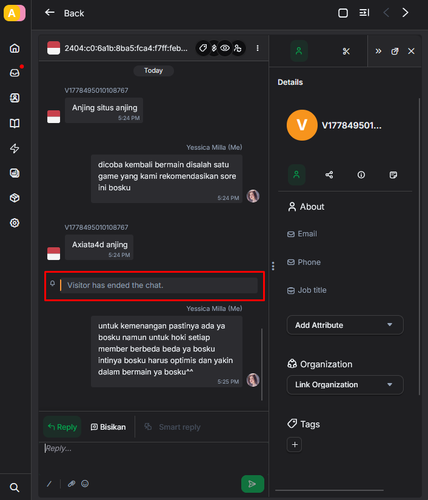Click the Back button
The image size is (428, 500).
[x=64, y=13]
